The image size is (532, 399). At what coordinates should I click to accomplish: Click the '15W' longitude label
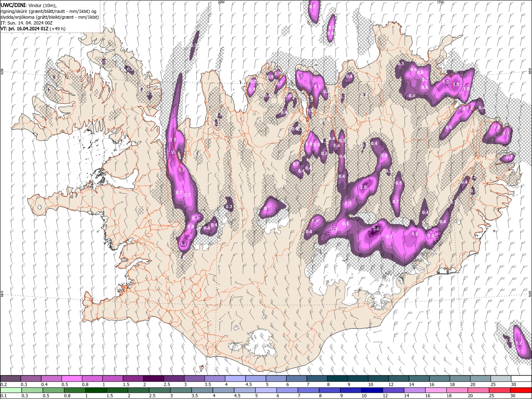(x=440, y=2)
